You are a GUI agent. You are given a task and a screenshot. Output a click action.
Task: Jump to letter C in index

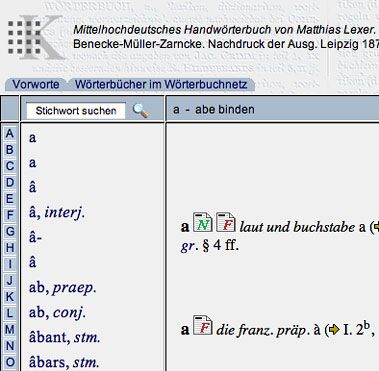[10, 166]
